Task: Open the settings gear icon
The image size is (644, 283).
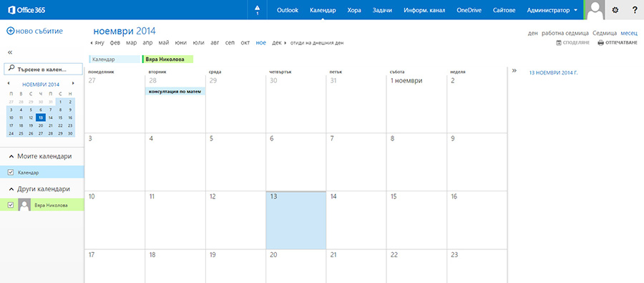Action: 615,10
